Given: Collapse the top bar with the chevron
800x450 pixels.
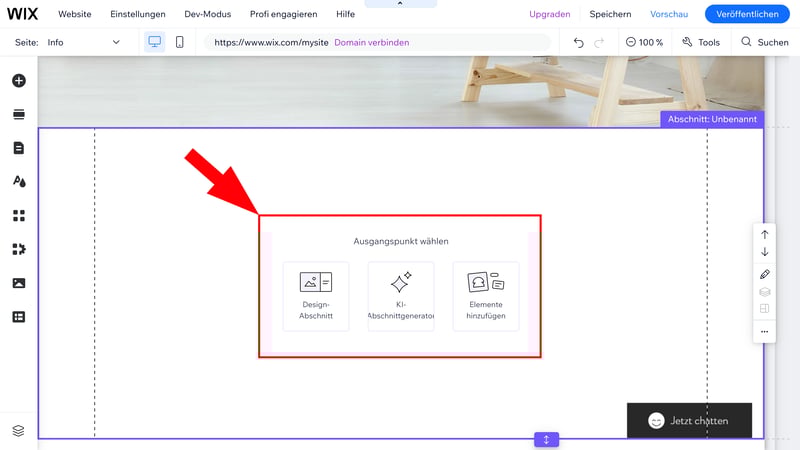Looking at the screenshot, I should point(400,3).
